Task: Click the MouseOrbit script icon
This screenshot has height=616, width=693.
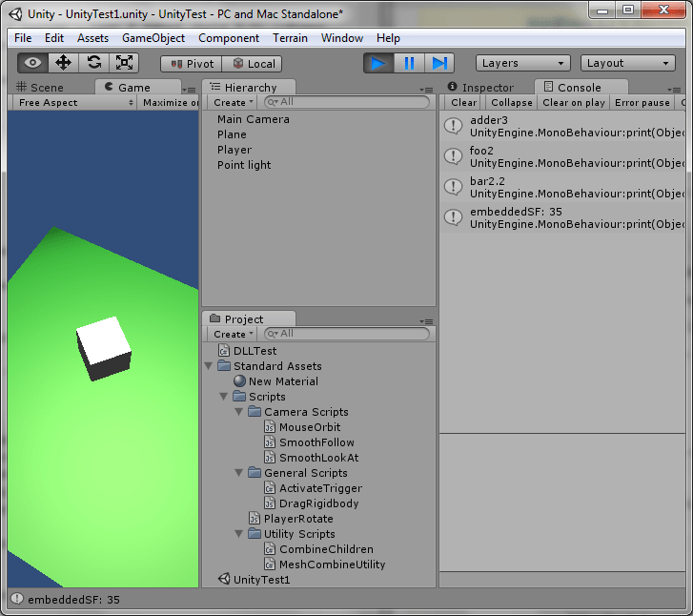Action: (x=270, y=427)
